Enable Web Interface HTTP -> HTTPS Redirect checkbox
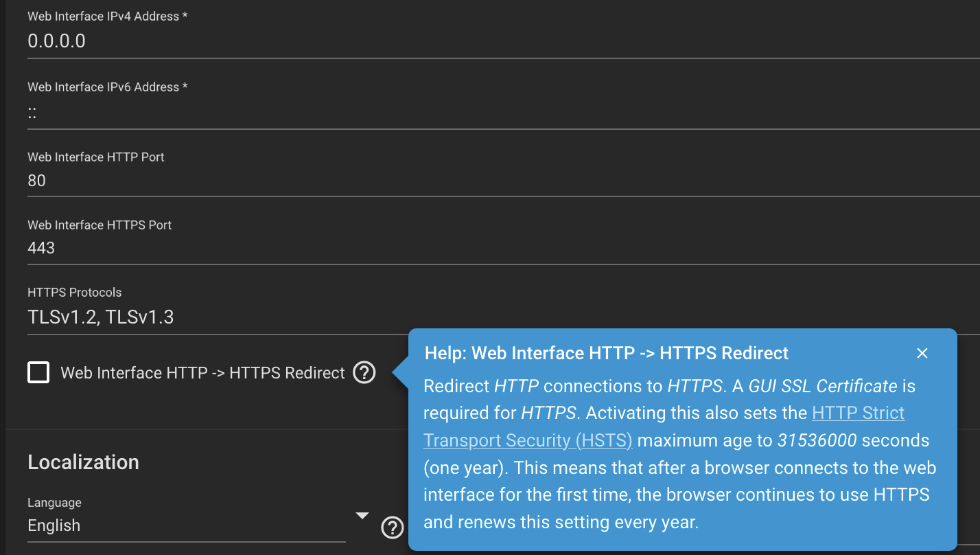Viewport: 980px width, 555px height. tap(38, 373)
